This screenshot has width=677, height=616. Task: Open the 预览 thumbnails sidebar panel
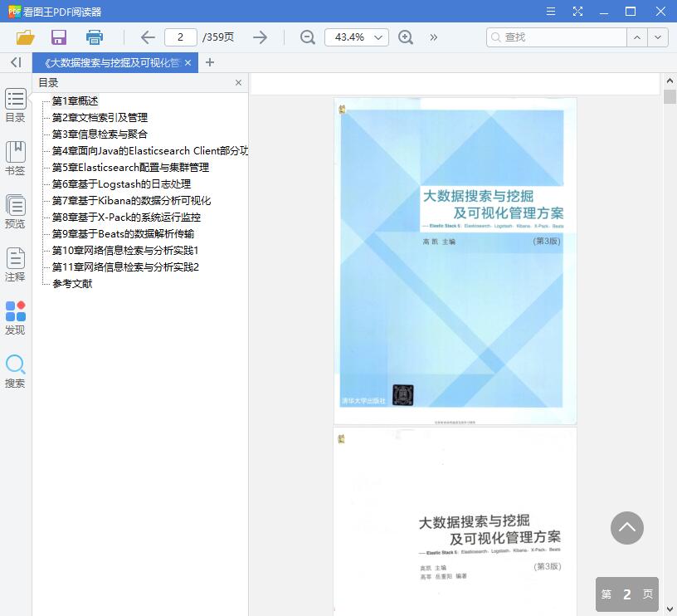[x=15, y=211]
